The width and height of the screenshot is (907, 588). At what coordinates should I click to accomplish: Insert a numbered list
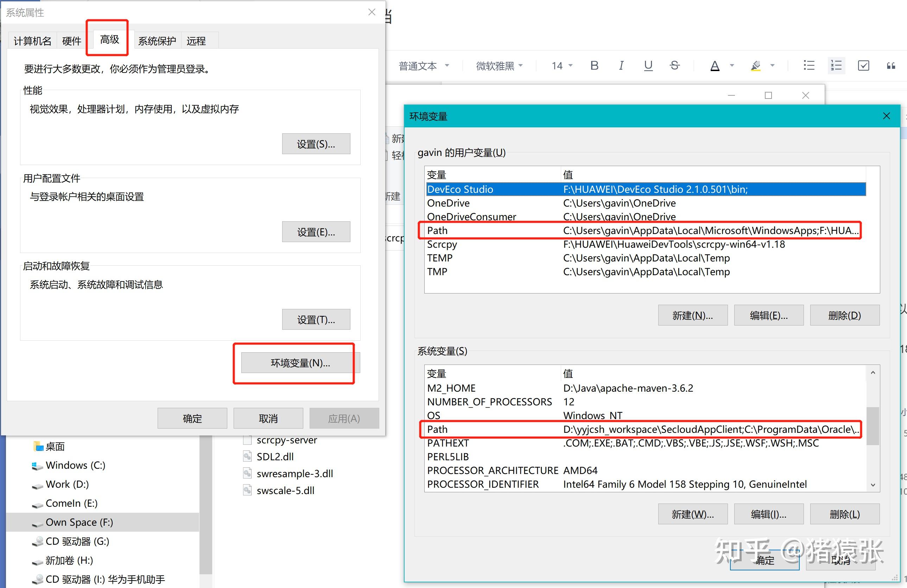pos(836,65)
